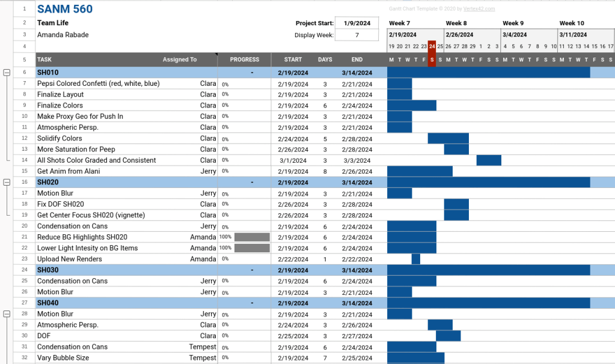Collapse the row group beside SH010 row 6
This screenshot has height=364, width=615.
click(x=7, y=73)
